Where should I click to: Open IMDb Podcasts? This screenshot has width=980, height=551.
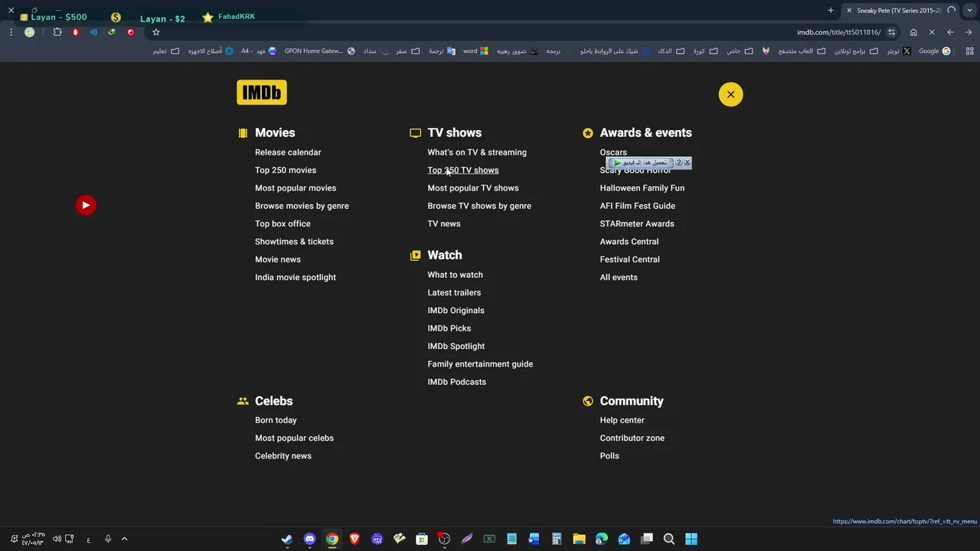tap(456, 382)
